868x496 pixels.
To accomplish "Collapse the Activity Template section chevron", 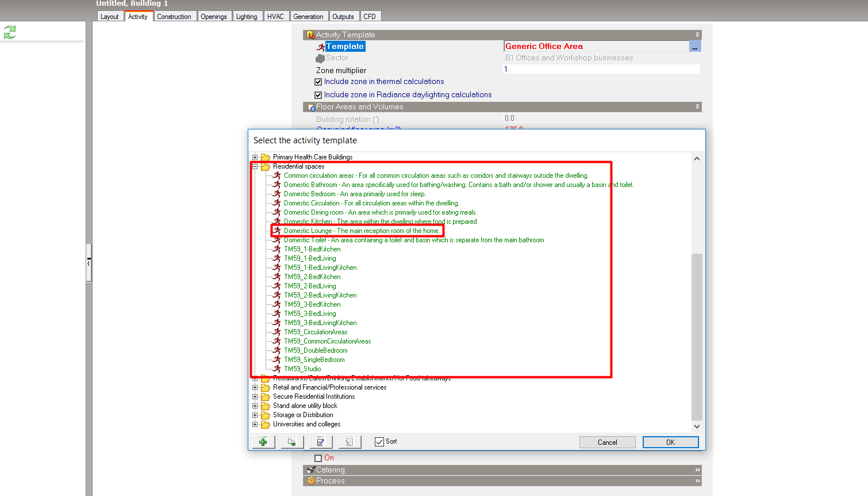I will [697, 35].
